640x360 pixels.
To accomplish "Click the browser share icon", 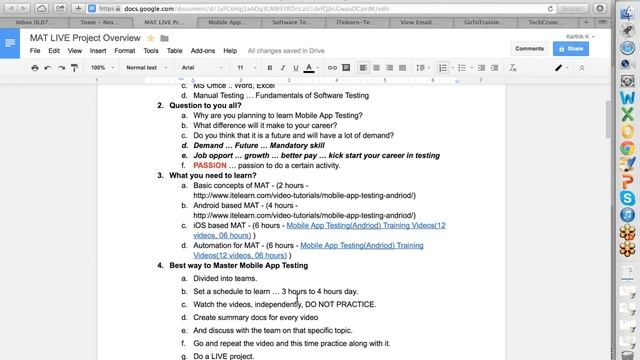I will [x=60, y=8].
